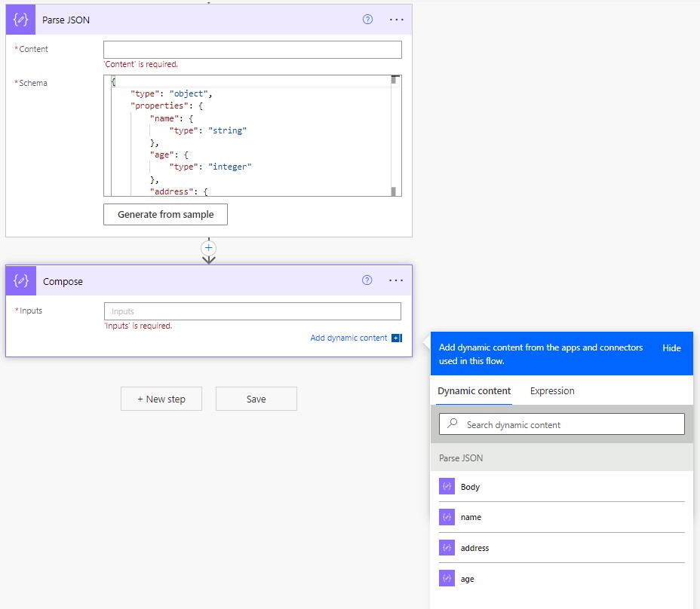Switch to the Expression tab
Image resolution: width=700 pixels, height=609 pixels.
pyautogui.click(x=552, y=391)
